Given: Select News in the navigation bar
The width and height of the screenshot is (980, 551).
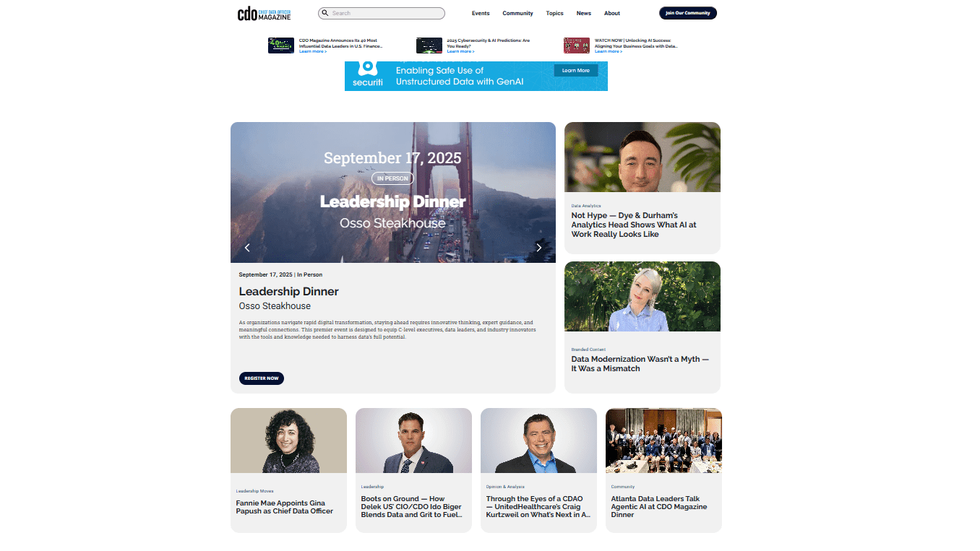Looking at the screenshot, I should (583, 13).
